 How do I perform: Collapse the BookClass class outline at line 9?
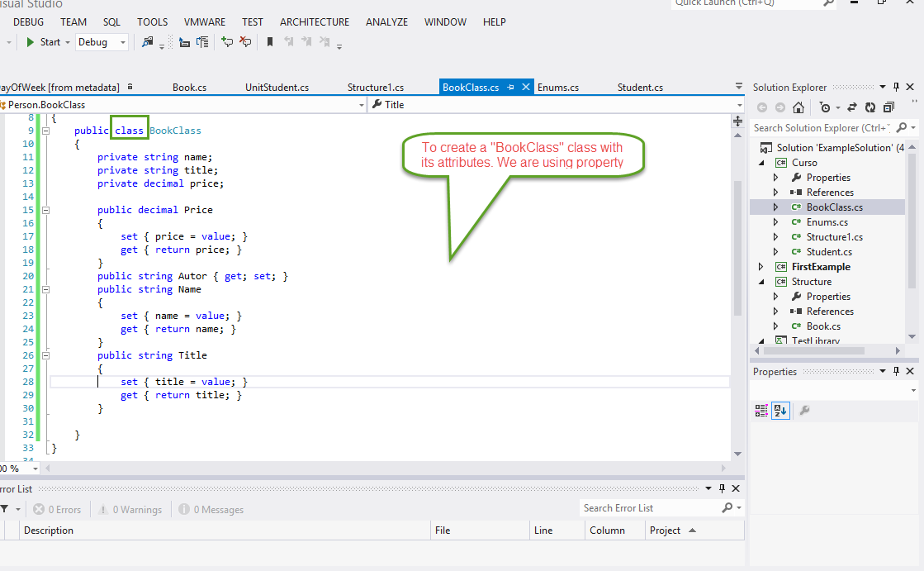[x=46, y=131]
